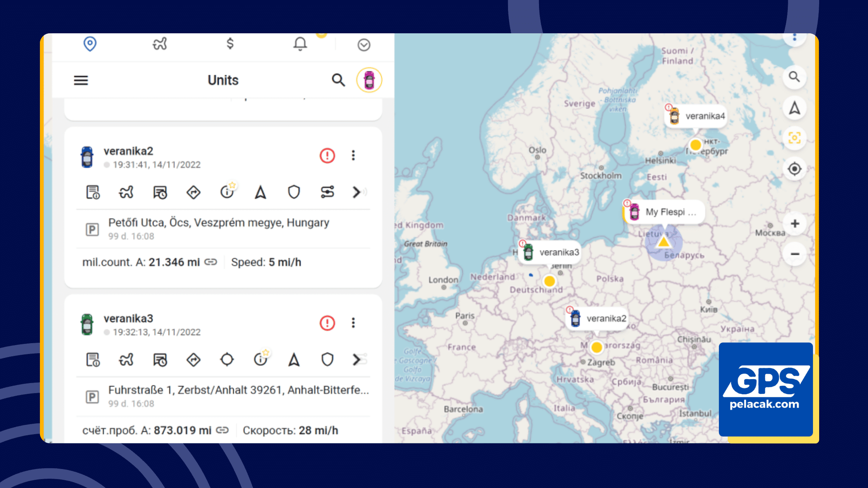Click the yellow focus frame map button
This screenshot has width=868, height=488.
point(794,138)
